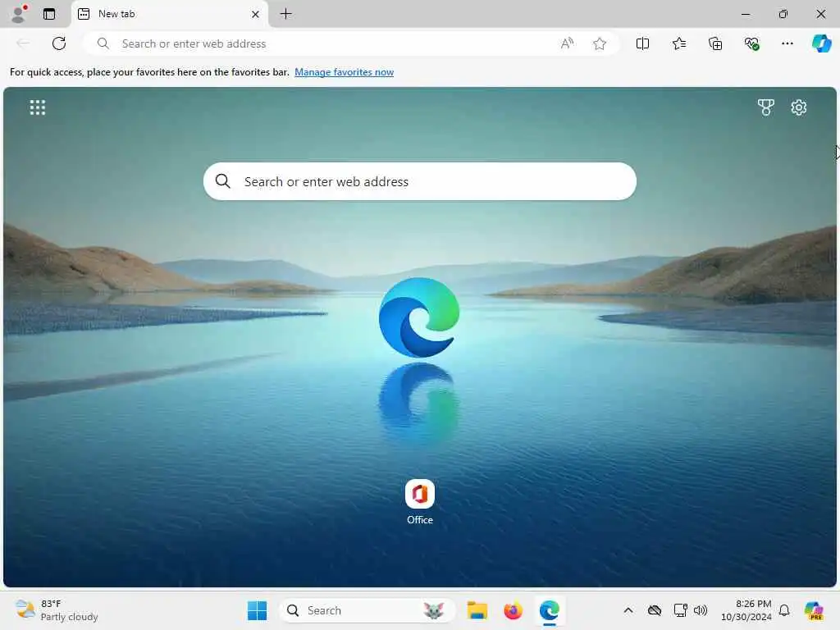840x630 pixels.
Task: Click the magnifier in page search box
Action: click(223, 181)
